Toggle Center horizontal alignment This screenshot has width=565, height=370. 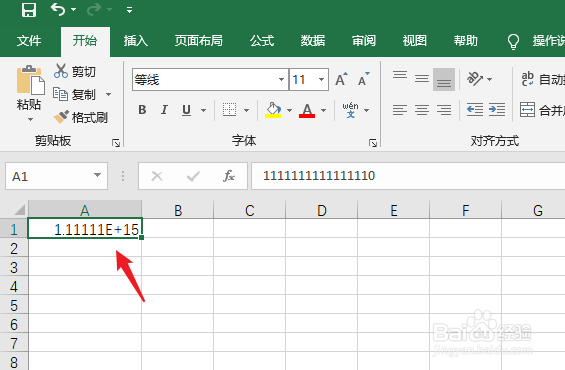coord(422,110)
